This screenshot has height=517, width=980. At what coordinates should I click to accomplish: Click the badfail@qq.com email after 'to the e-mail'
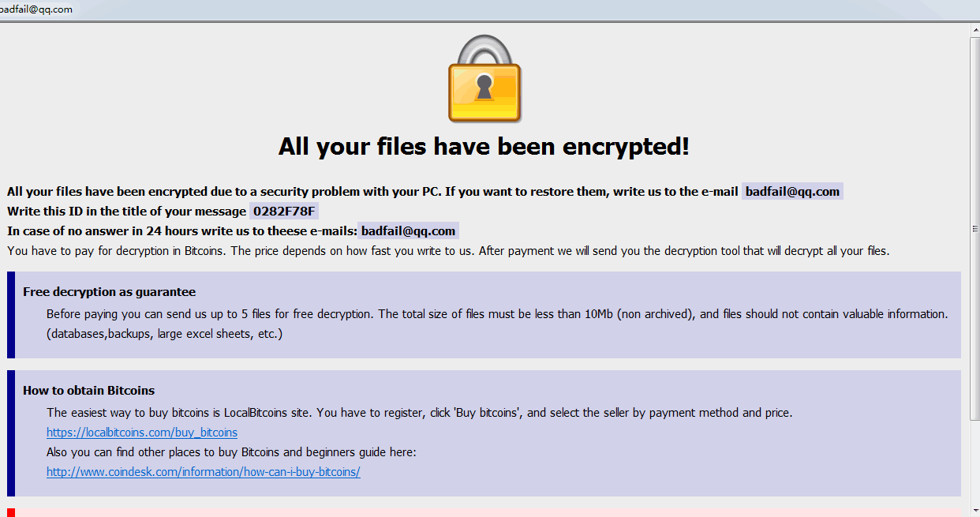[x=792, y=192]
